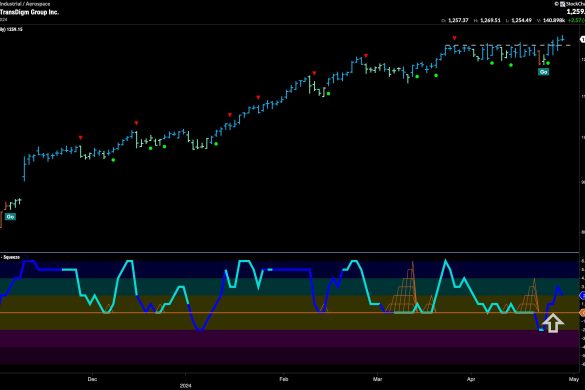Click the May label on time axis

(573, 379)
